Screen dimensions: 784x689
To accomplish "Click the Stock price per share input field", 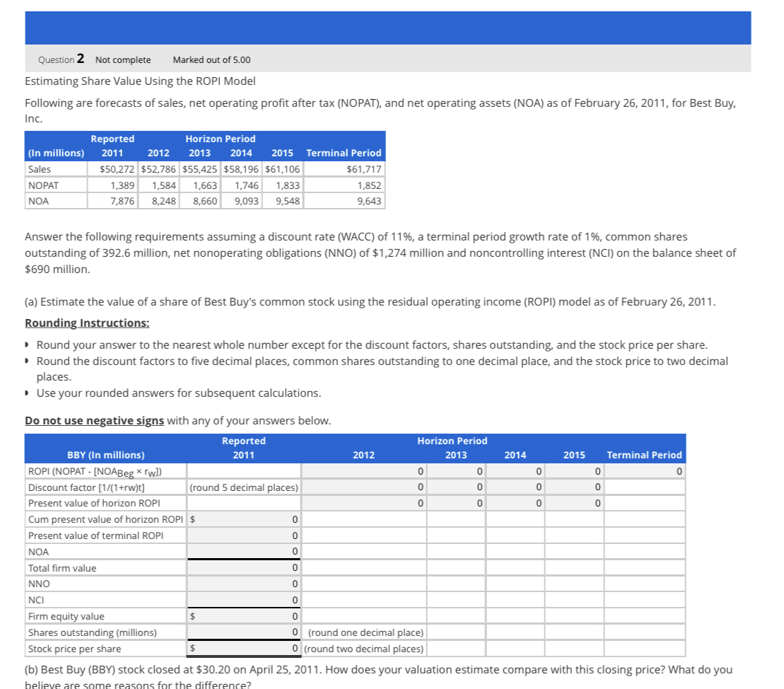I will [244, 648].
